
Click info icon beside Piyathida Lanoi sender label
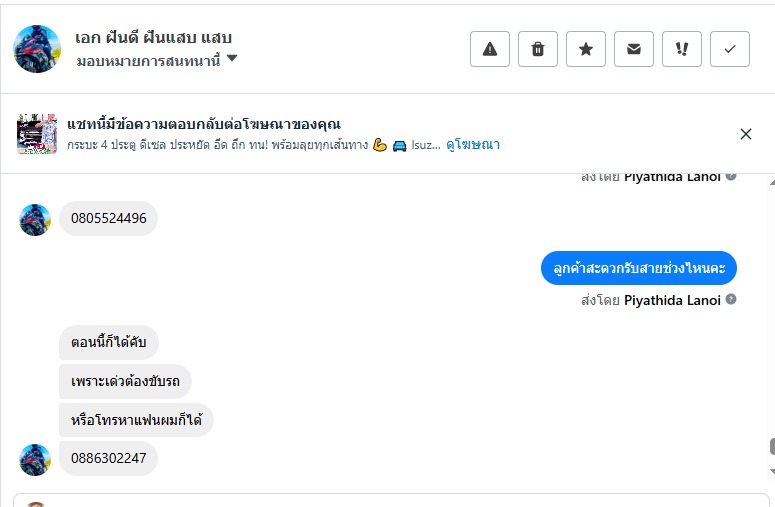click(731, 299)
